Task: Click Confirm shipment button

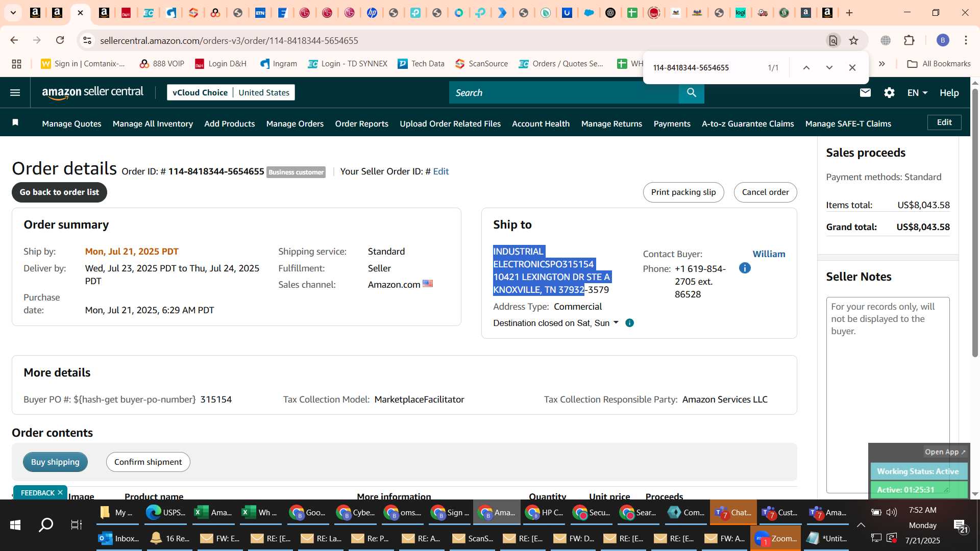Action: [148, 462]
